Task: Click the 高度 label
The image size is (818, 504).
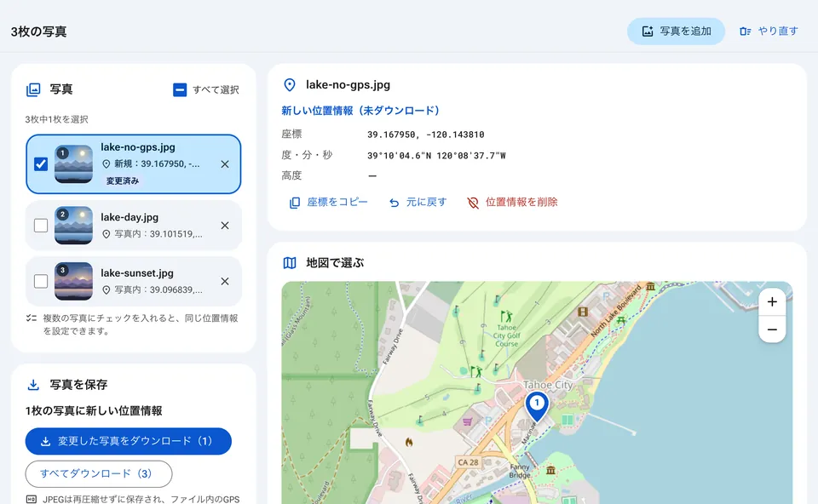Action: (x=291, y=175)
